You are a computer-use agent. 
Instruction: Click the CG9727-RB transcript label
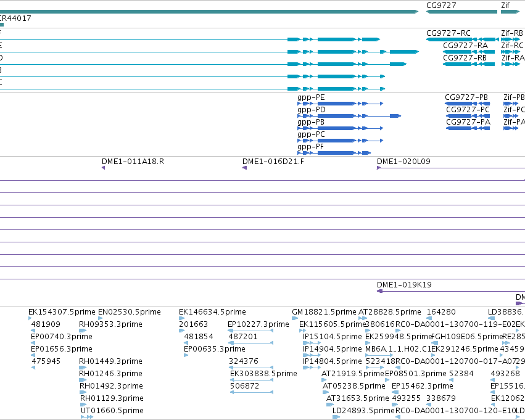pos(465,58)
